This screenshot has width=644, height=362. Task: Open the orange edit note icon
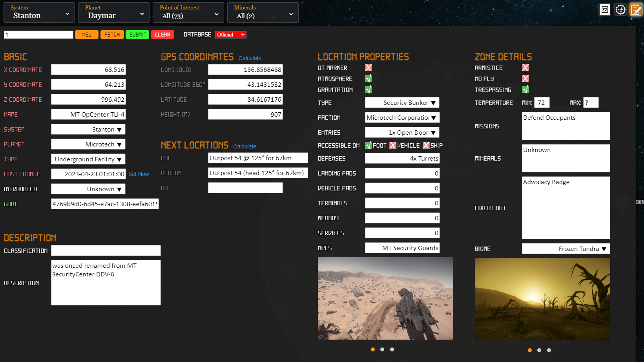636,9
